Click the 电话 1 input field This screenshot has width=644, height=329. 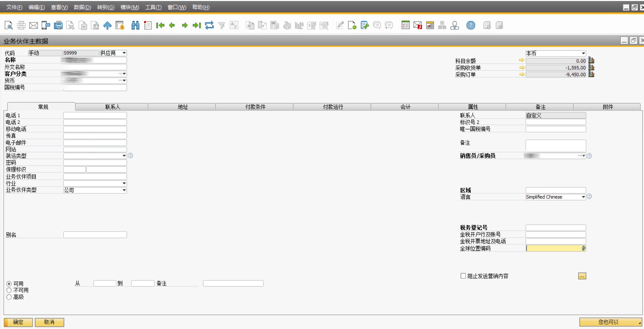coord(95,115)
